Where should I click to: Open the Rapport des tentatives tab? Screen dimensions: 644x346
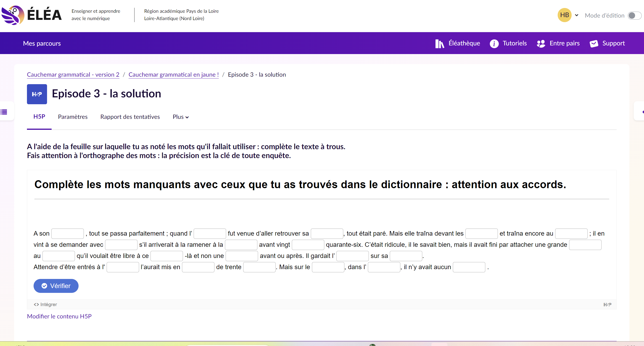tap(130, 117)
